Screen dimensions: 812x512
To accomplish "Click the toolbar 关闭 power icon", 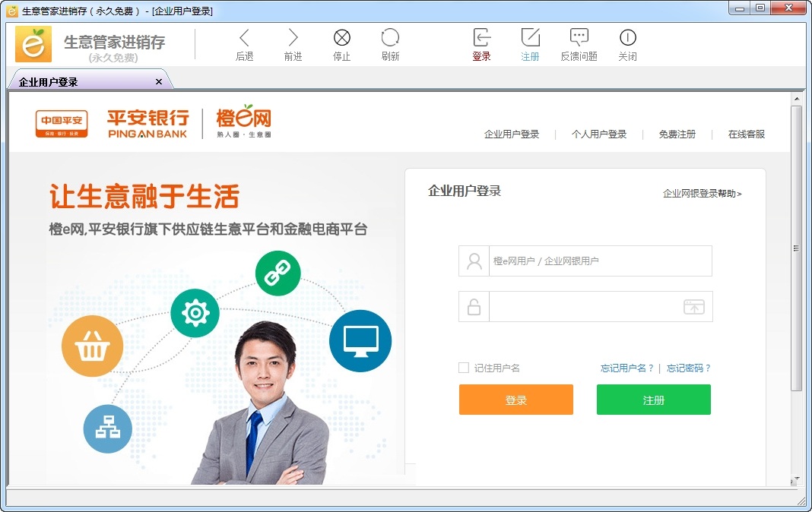I will click(628, 38).
